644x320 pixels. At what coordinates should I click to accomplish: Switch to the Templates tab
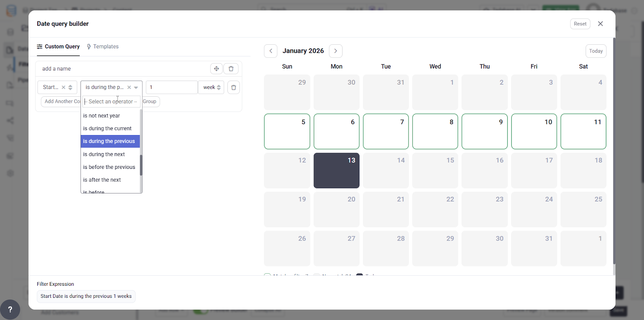pyautogui.click(x=103, y=47)
